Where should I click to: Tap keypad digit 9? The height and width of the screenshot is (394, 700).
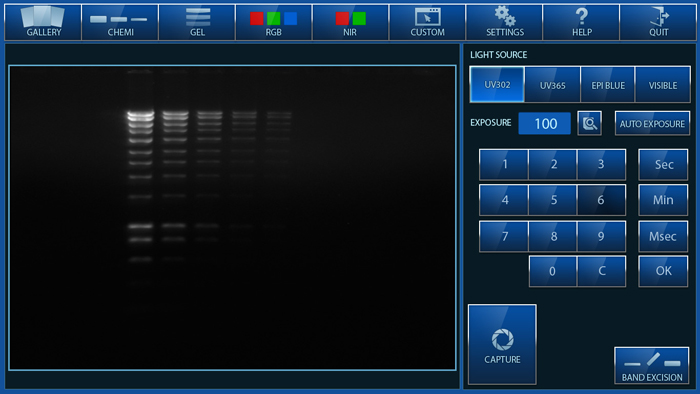click(601, 236)
